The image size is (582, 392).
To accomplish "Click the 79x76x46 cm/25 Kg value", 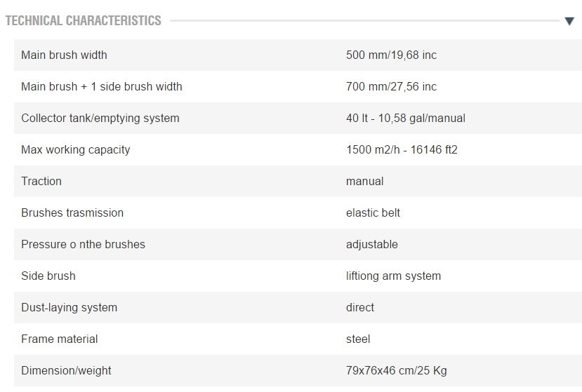I will pyautogui.click(x=396, y=371).
